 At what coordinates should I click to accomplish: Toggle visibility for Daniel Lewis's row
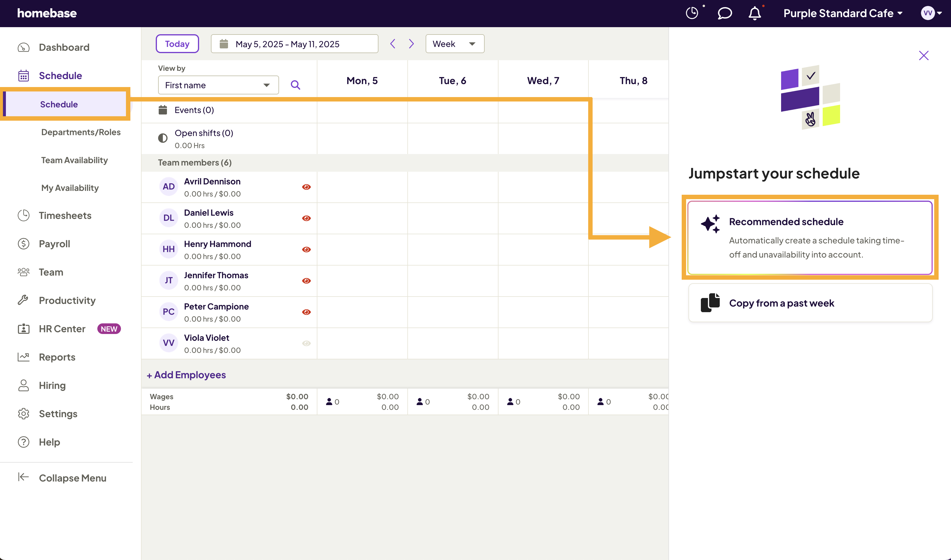(x=306, y=218)
